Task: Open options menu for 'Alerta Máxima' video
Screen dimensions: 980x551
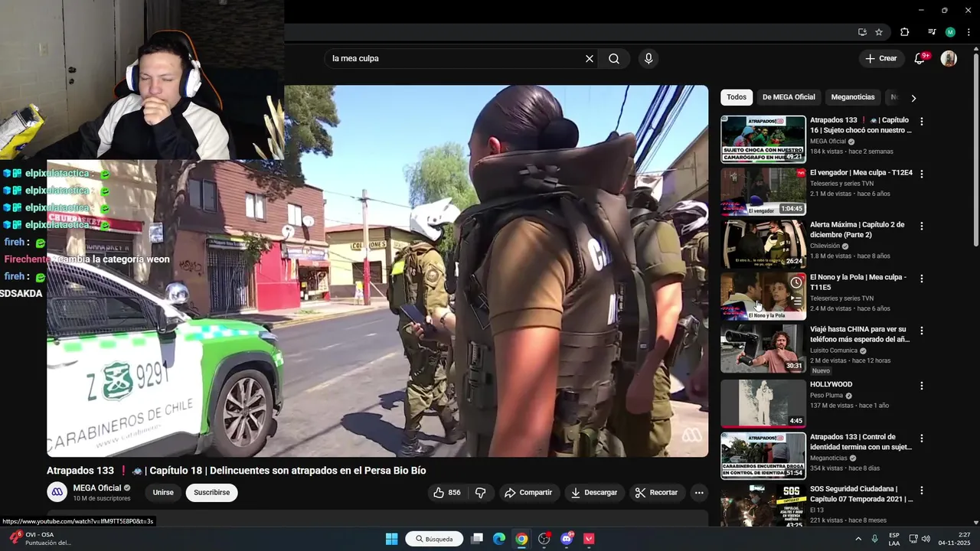Action: 922,226
